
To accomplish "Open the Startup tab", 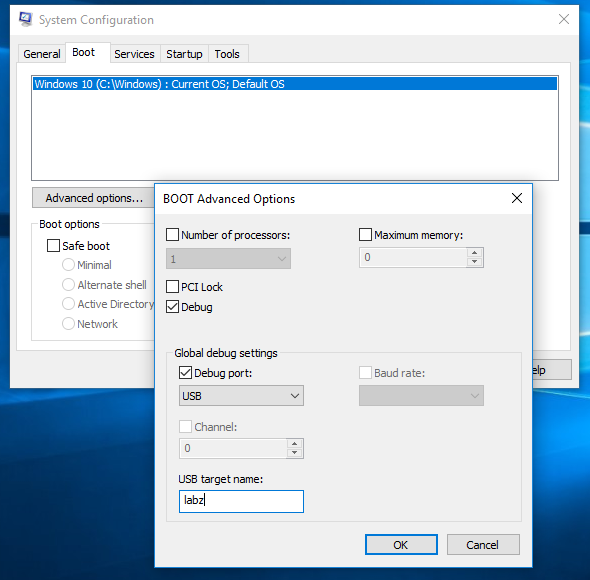I will 184,54.
